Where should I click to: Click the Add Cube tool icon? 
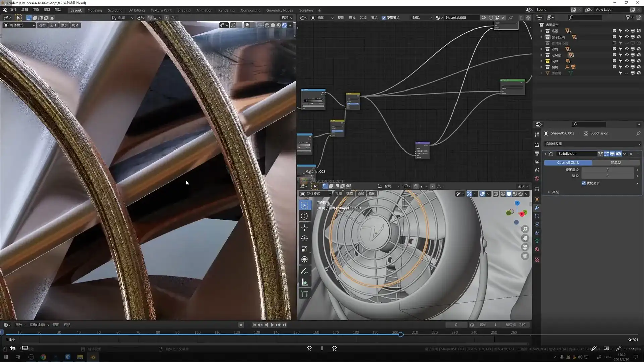tap(304, 294)
